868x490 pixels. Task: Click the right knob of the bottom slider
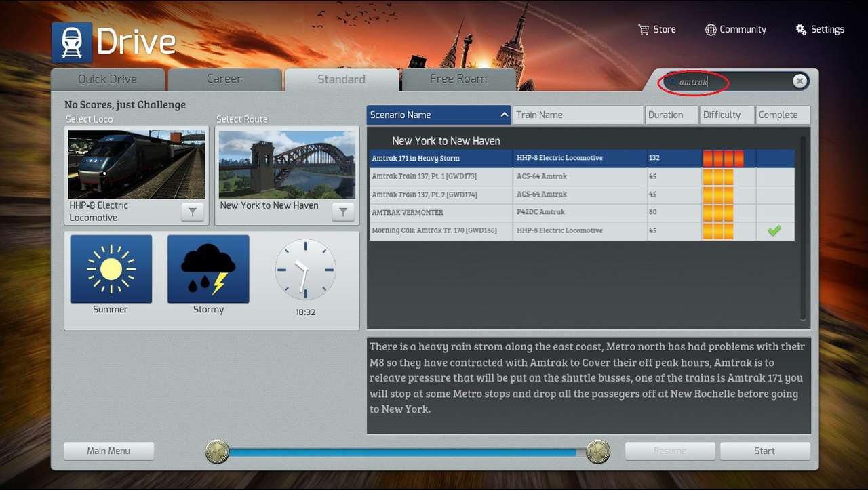(598, 451)
